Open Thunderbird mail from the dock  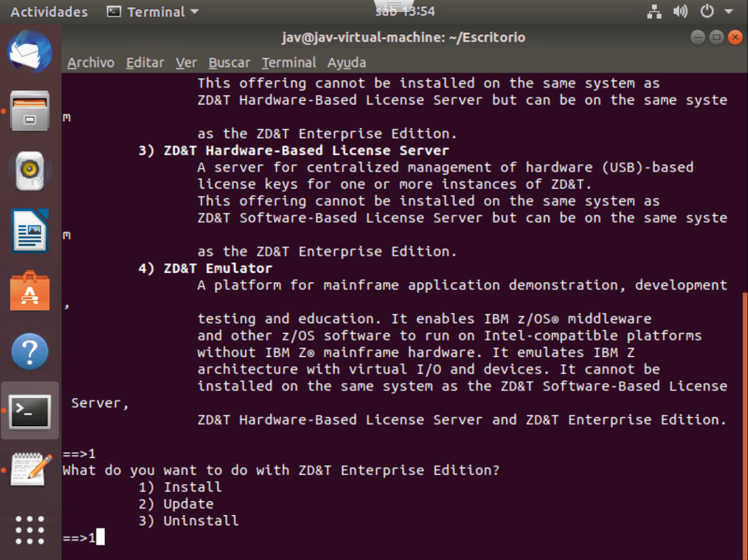(x=30, y=52)
